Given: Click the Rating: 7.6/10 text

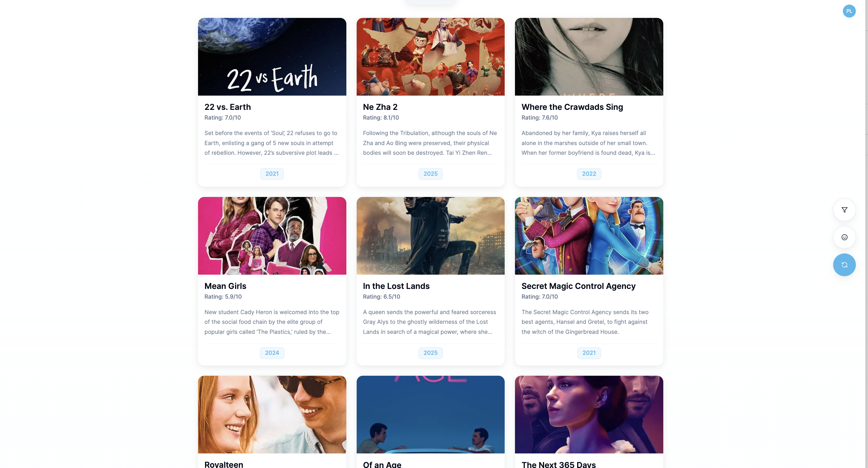Looking at the screenshot, I should pos(540,118).
